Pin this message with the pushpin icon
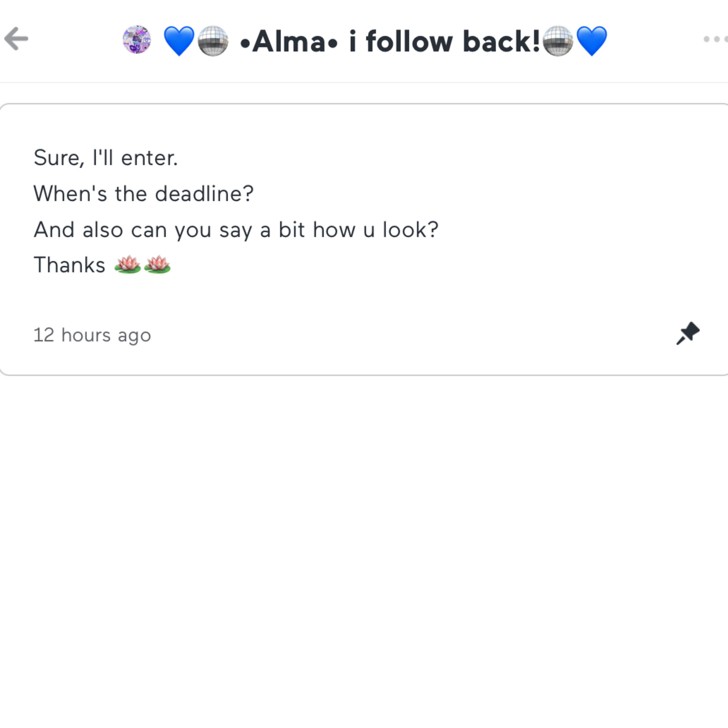The image size is (728, 728). pos(688,333)
